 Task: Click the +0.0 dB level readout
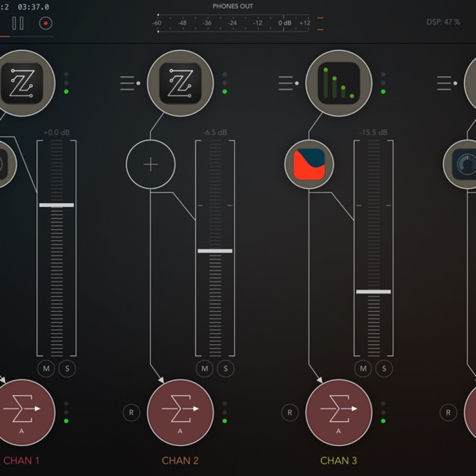click(56, 132)
